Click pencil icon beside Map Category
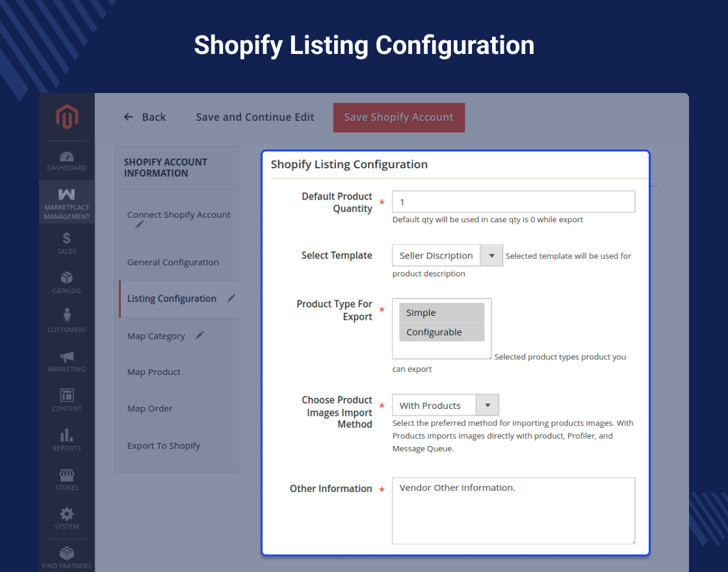 pyautogui.click(x=199, y=335)
